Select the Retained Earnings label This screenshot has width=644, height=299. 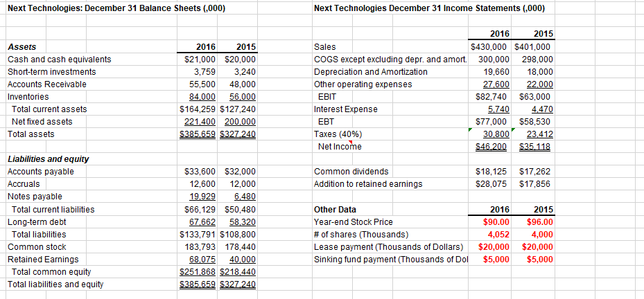coord(44,260)
